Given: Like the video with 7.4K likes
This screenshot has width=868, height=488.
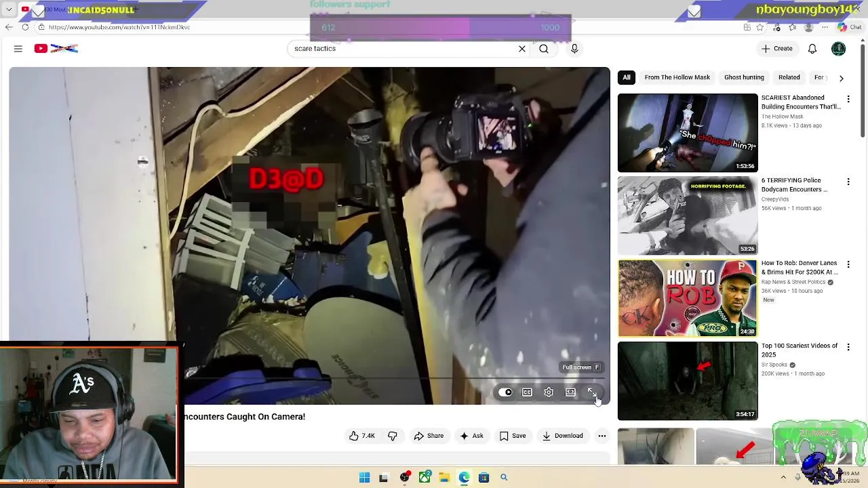Looking at the screenshot, I should [x=362, y=436].
